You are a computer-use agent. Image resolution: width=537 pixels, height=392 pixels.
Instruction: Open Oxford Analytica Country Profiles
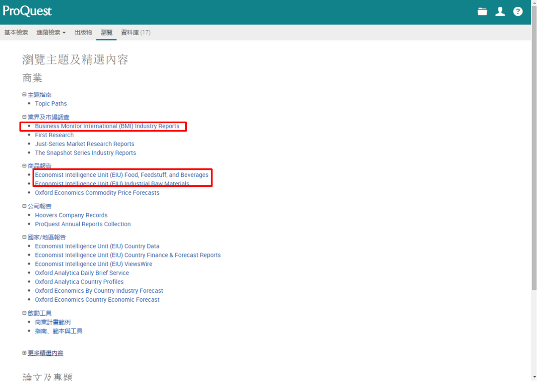pyautogui.click(x=79, y=282)
